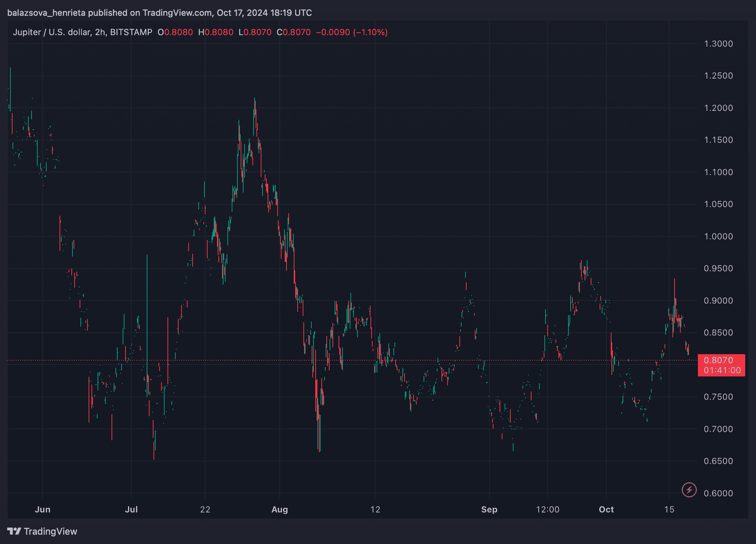
Task: Click the 0.6000 price axis label
Action: 718,493
